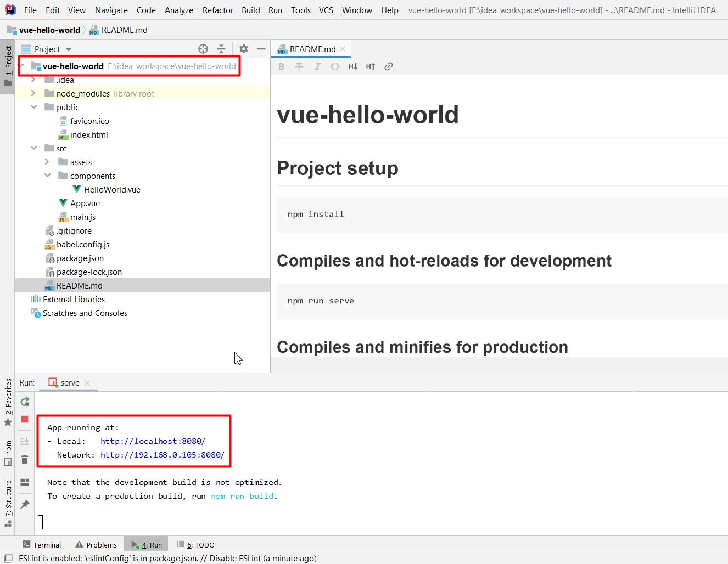Click Scroll to End icon in Run panel
728x564 pixels.
click(25, 441)
